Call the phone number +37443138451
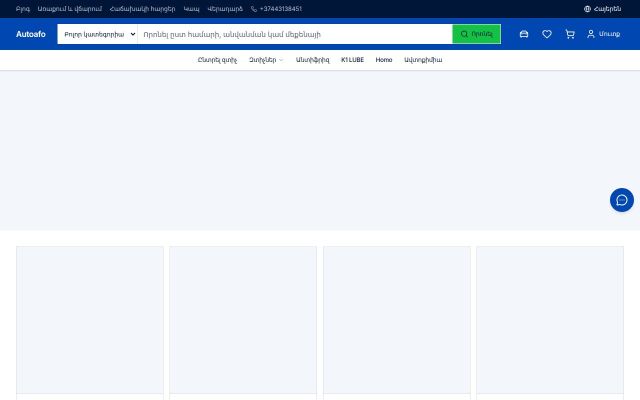This screenshot has width=640, height=400. tap(276, 9)
